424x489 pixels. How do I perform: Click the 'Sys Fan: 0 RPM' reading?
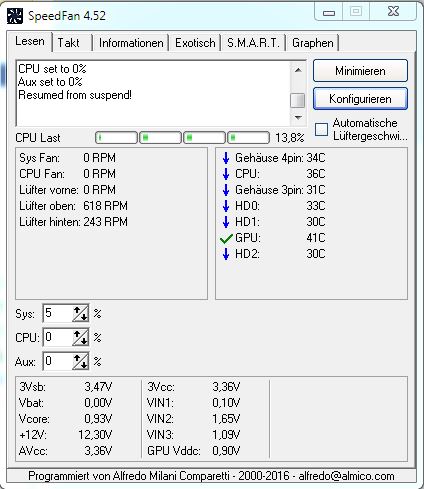click(x=67, y=158)
